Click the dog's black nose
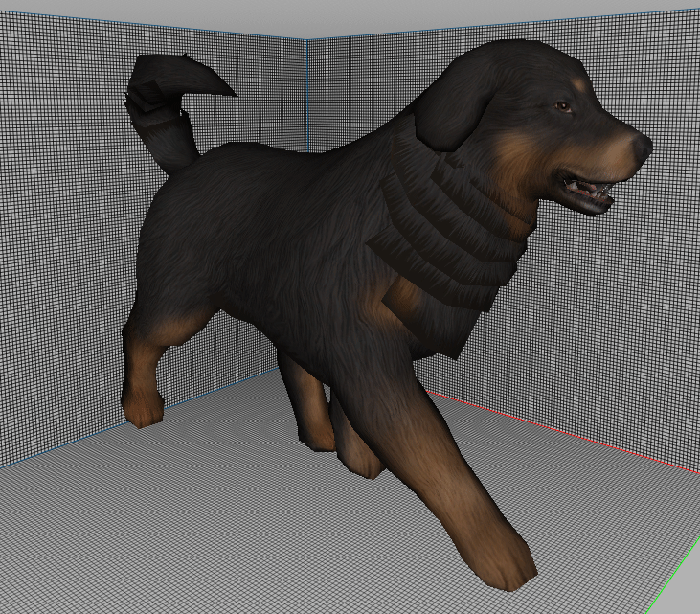Viewport: 700px width, 614px height. (x=643, y=146)
